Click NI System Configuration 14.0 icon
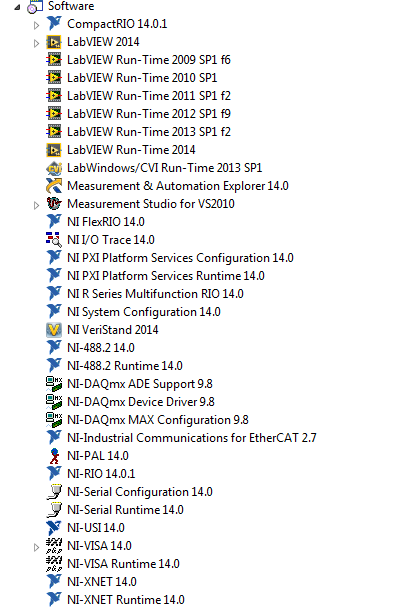This screenshot has height=609, width=404. click(x=54, y=311)
